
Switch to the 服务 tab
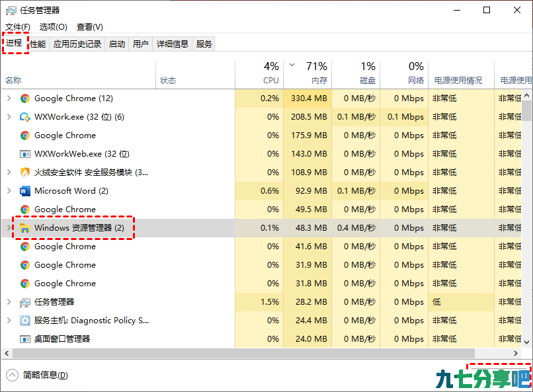click(x=204, y=44)
